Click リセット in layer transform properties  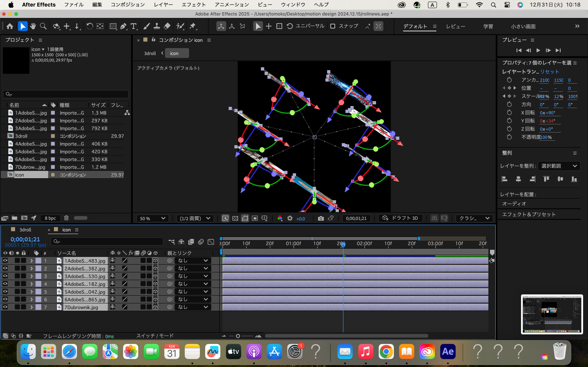[x=549, y=72]
